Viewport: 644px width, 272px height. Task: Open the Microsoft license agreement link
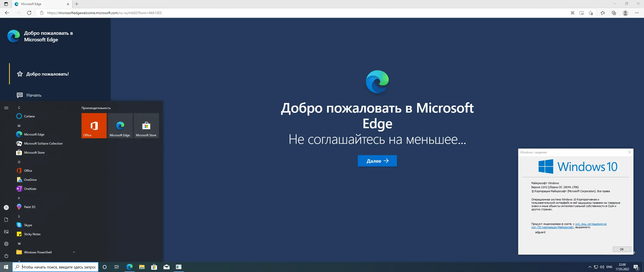(x=590, y=224)
